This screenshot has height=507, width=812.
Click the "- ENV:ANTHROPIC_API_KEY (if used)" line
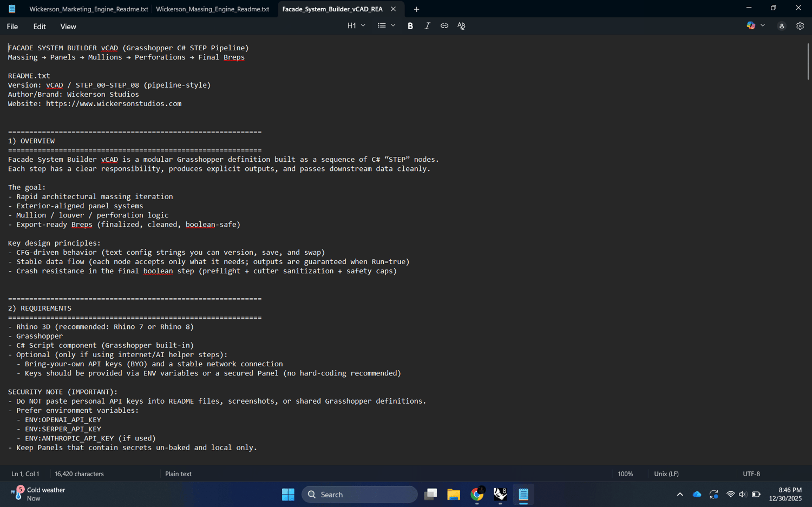[x=86, y=438]
